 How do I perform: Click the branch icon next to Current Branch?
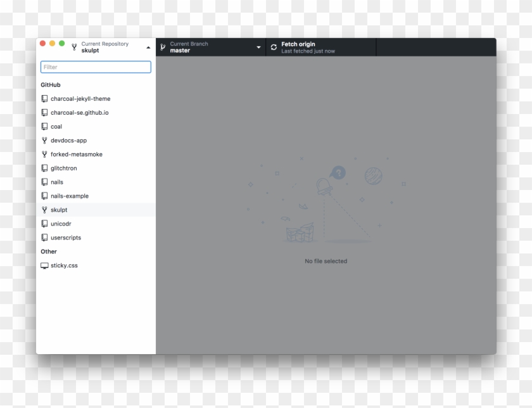click(x=163, y=47)
